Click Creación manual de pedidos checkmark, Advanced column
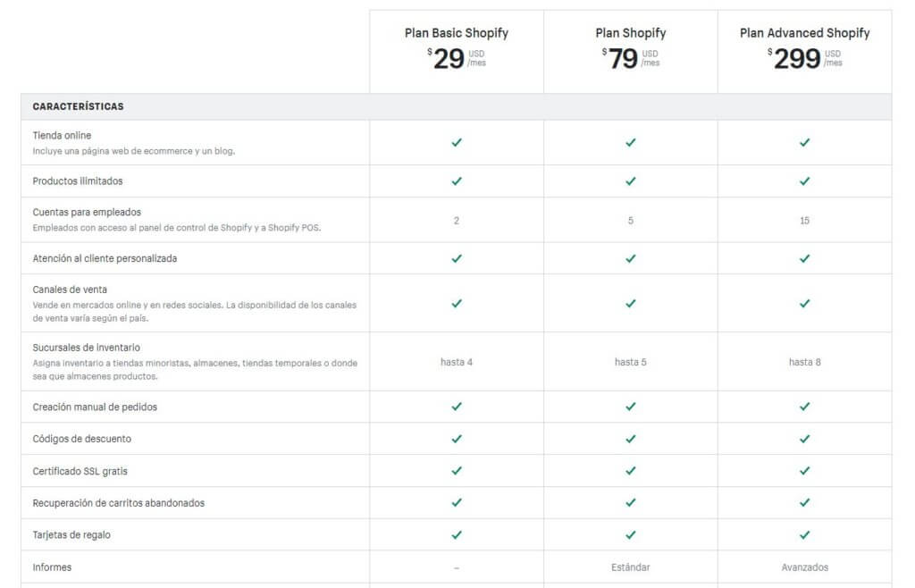 point(805,407)
